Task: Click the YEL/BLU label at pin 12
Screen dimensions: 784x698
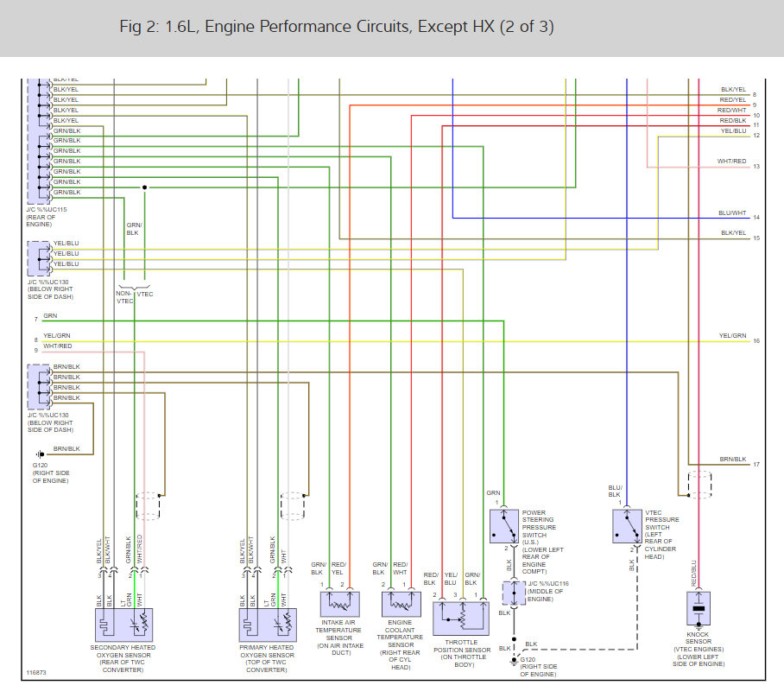Action: click(734, 131)
